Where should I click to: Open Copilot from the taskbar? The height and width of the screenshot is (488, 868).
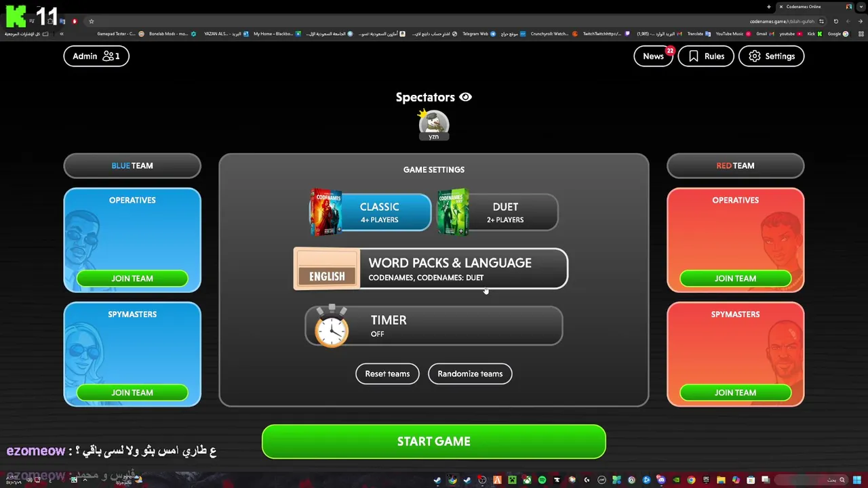736,480
